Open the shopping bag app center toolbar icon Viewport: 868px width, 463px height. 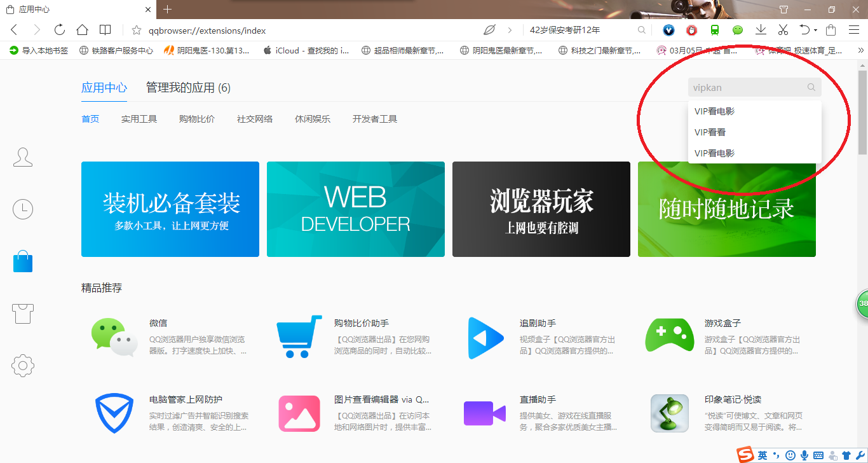[x=831, y=30]
